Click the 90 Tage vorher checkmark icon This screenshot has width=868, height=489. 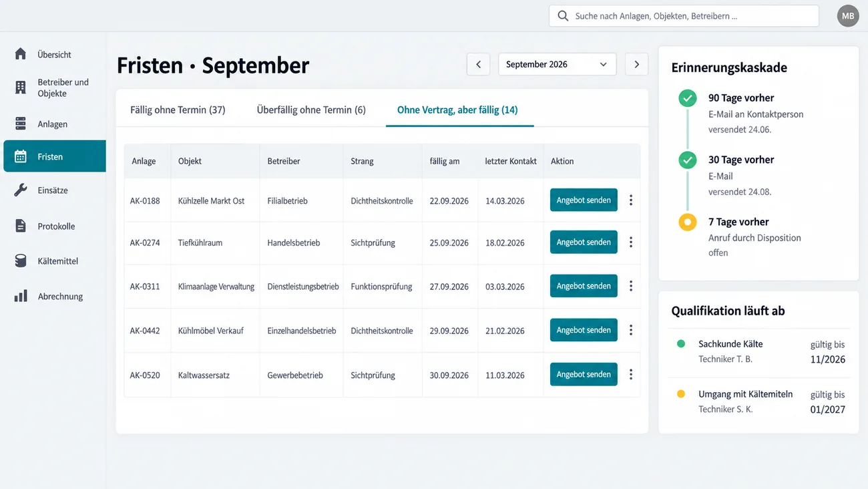pyautogui.click(x=688, y=98)
